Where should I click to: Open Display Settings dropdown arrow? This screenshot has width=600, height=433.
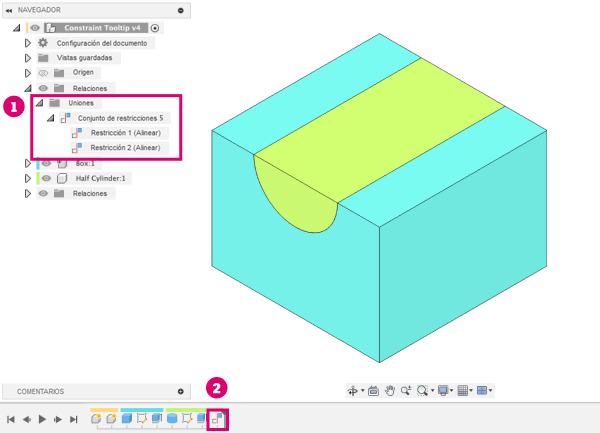pos(452,391)
